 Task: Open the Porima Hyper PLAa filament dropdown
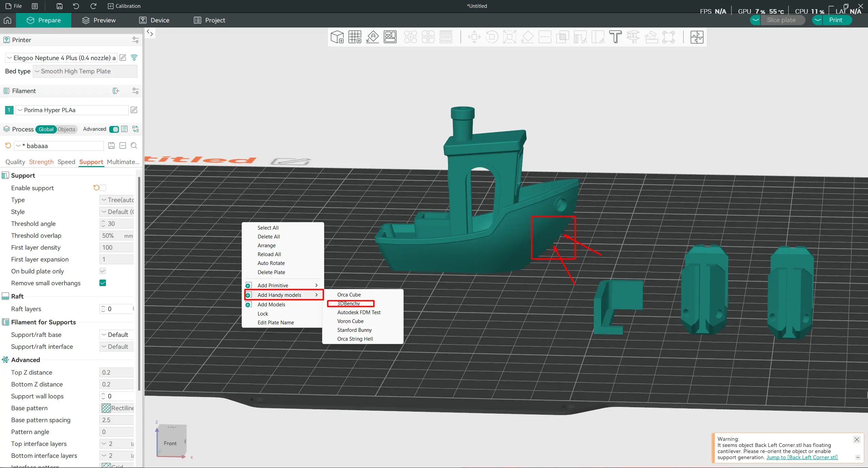(x=72, y=110)
